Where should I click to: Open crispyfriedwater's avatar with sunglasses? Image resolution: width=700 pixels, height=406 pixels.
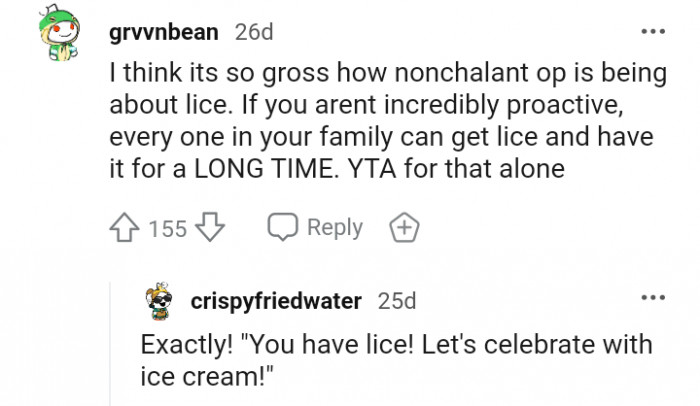(x=159, y=300)
